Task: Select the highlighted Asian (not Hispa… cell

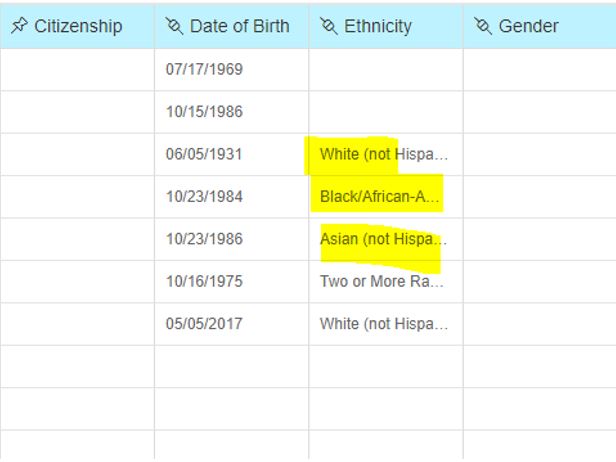Action: pyautogui.click(x=386, y=239)
